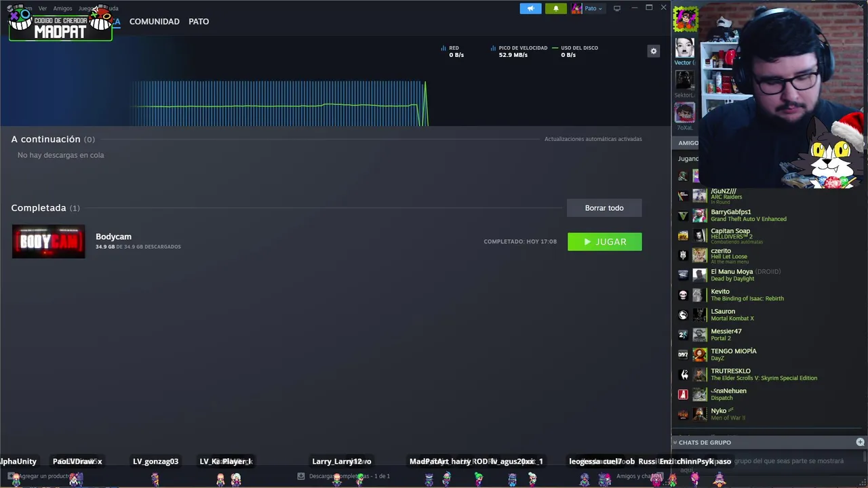The width and height of the screenshot is (868, 488).
Task: Open the COMUNIDAD menu
Action: point(155,22)
